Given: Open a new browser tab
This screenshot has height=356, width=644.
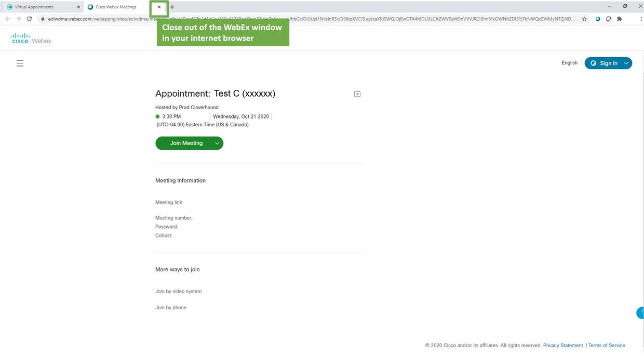Looking at the screenshot, I should [x=172, y=7].
